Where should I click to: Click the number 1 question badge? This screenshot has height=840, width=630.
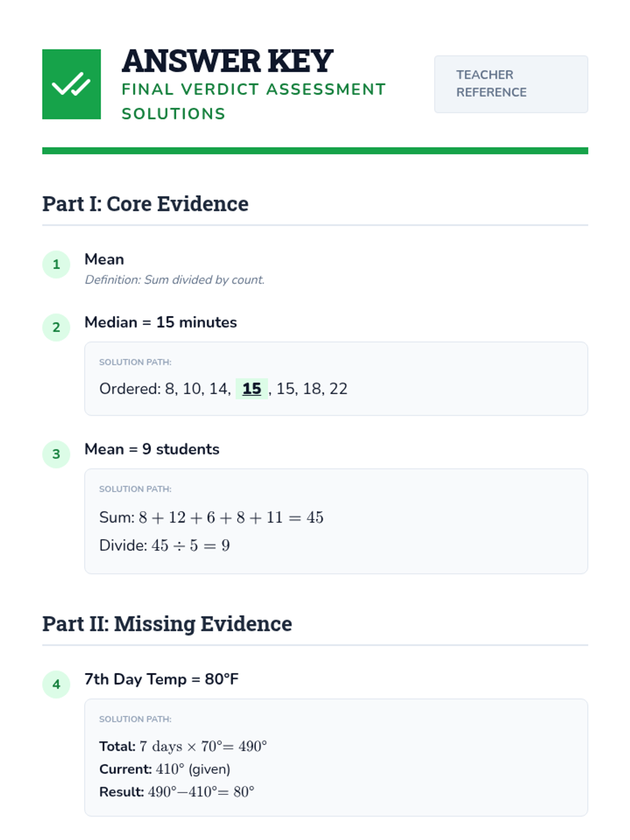point(56,265)
